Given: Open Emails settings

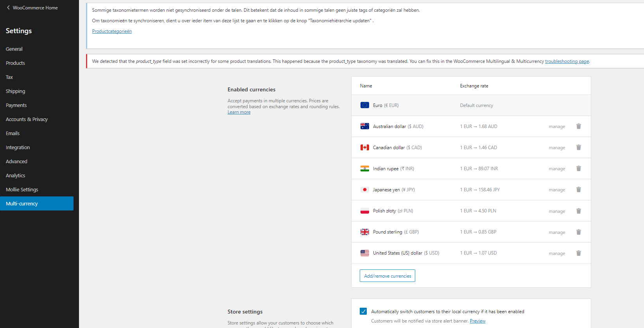Looking at the screenshot, I should coord(13,133).
